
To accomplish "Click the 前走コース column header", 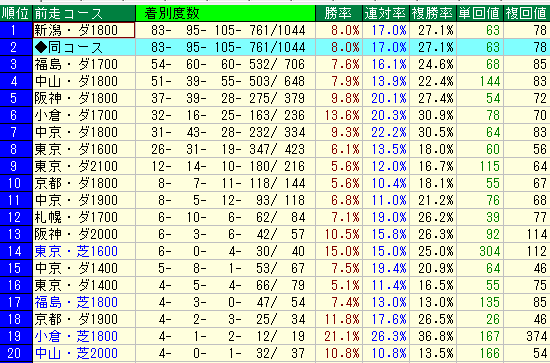I will tap(84, 13).
